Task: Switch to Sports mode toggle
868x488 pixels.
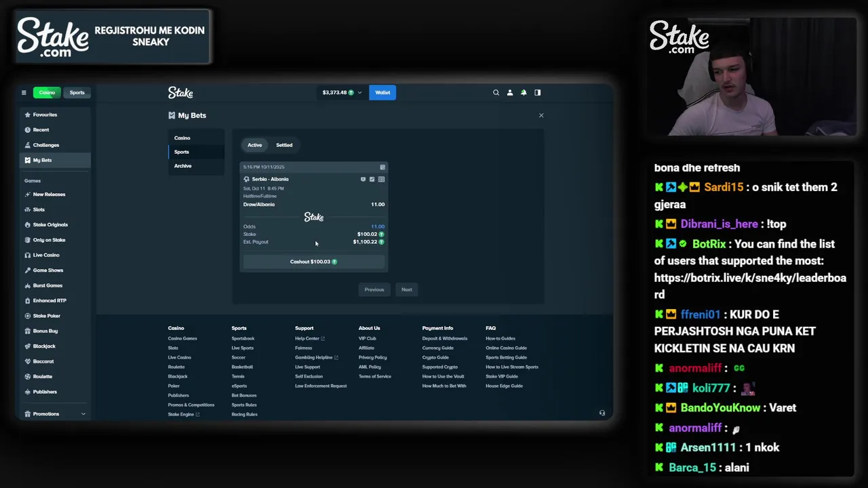Action: 77,92
